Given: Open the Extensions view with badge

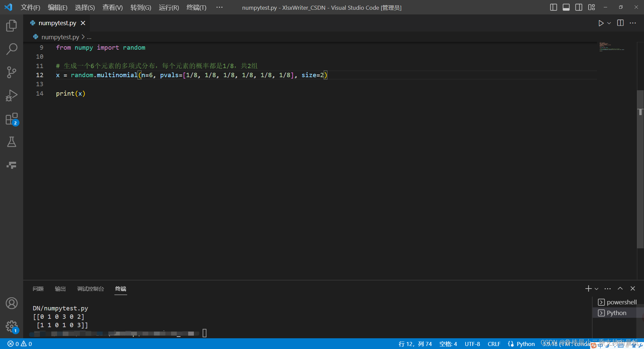Looking at the screenshot, I should [11, 119].
